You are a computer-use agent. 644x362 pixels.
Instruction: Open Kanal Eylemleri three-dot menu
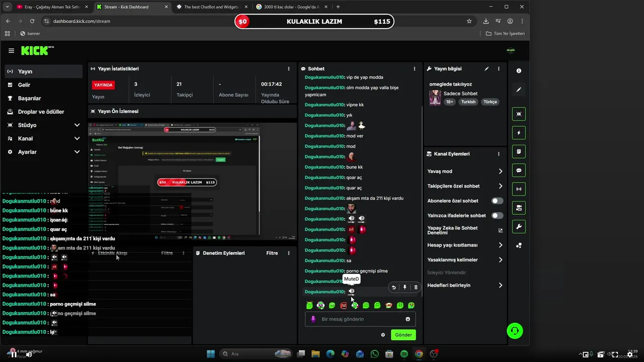point(499,154)
